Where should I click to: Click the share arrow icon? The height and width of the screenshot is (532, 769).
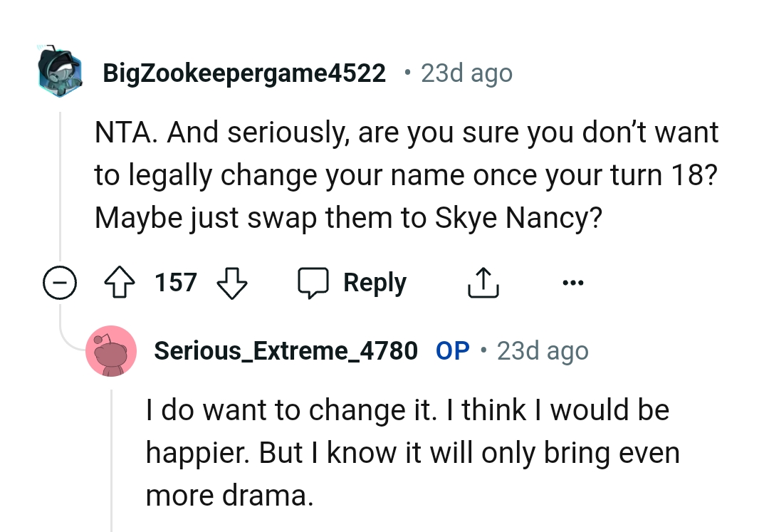[x=483, y=283]
